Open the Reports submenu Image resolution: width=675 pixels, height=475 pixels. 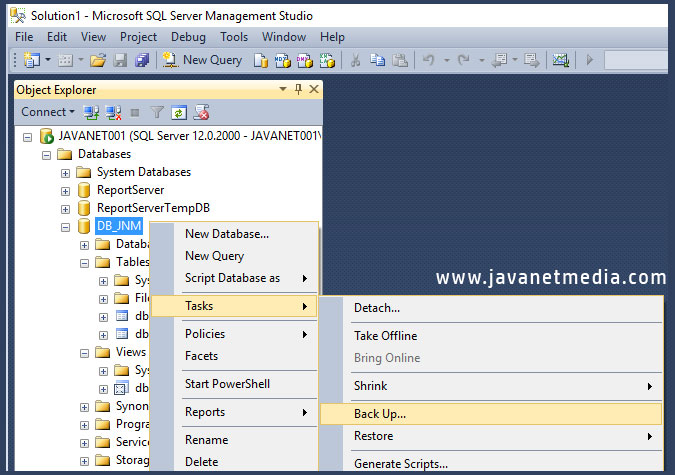235,412
